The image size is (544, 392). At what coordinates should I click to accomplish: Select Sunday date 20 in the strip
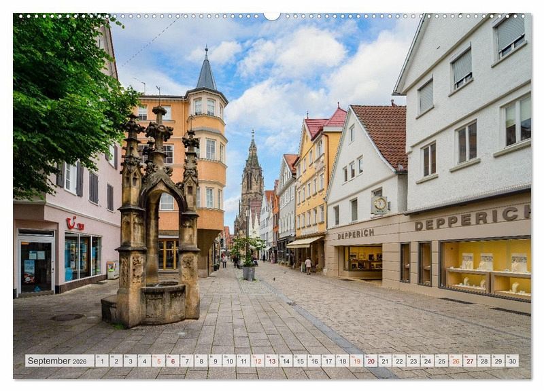pyautogui.click(x=371, y=361)
